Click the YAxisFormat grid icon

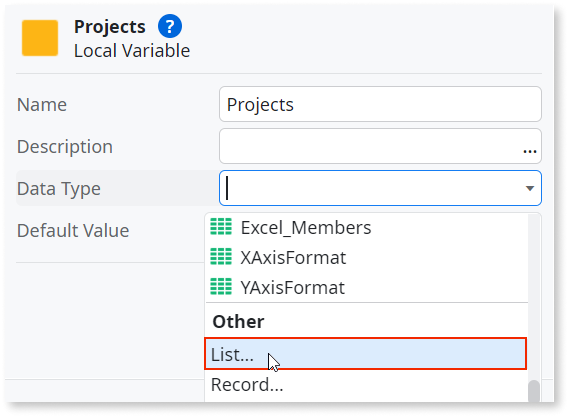(221, 287)
